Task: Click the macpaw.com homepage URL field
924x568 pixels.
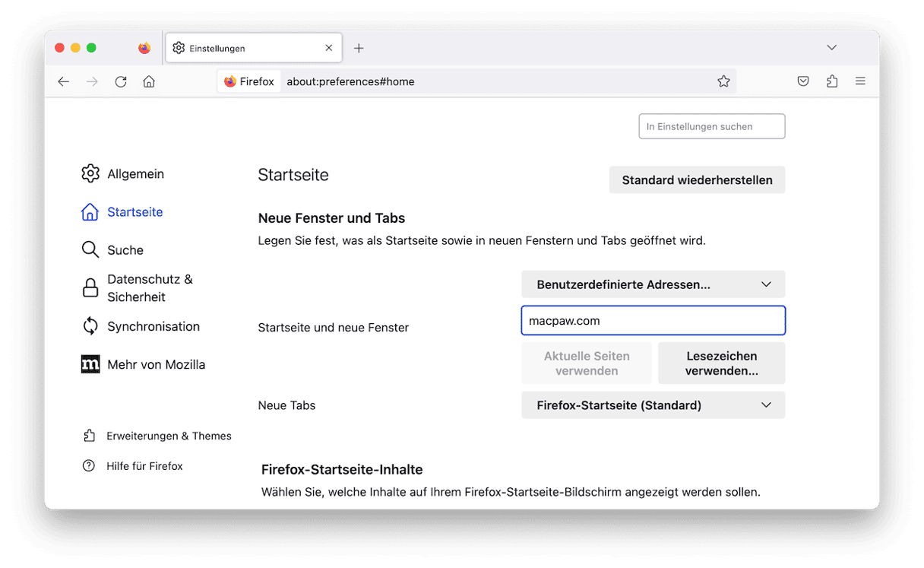Action: click(x=653, y=321)
